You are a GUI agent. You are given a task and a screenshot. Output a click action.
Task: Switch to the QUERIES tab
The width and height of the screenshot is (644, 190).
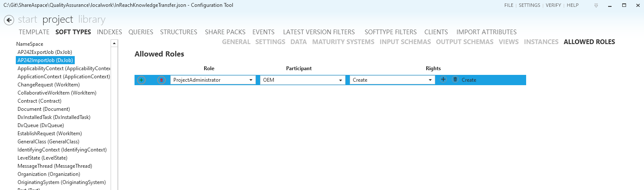point(141,32)
